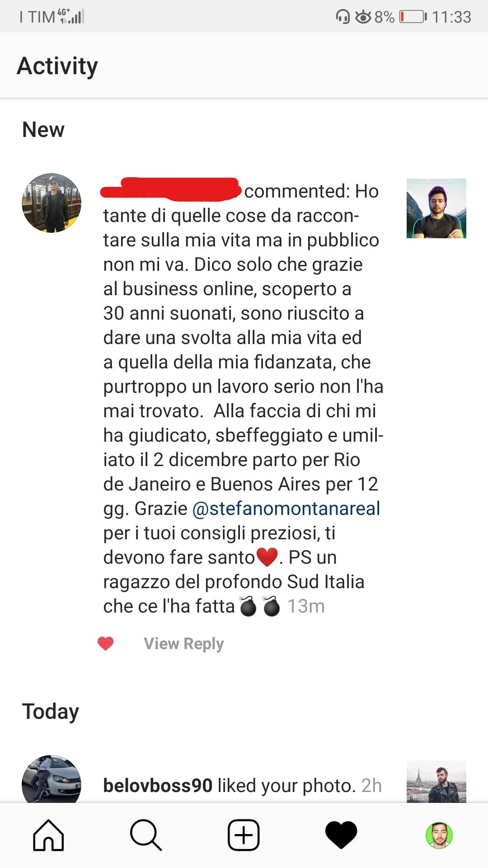Open the @stefanomontanareal mention link
Screen dimensions: 488x868
286,509
